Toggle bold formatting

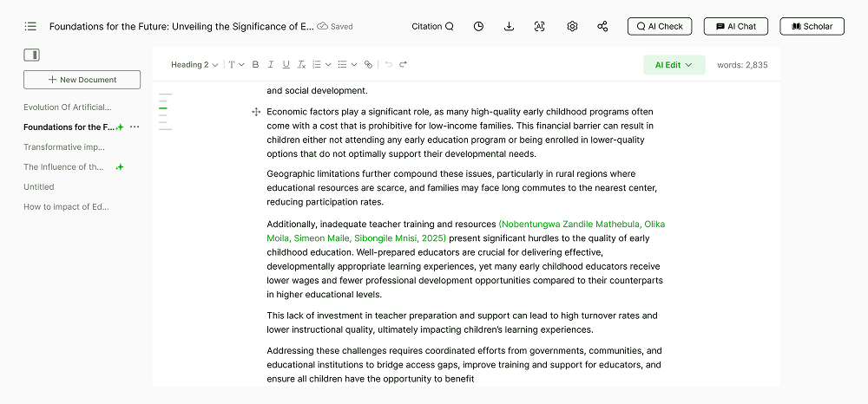(x=255, y=65)
